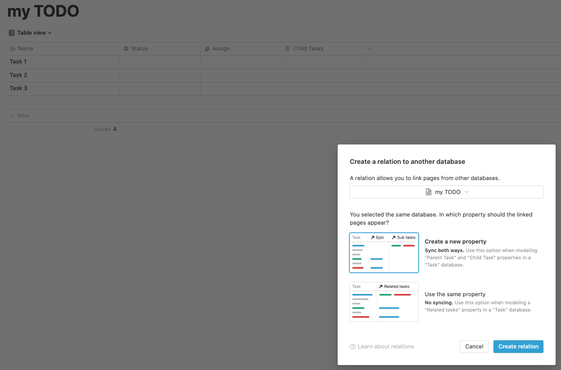Open the Table view dropdown
This screenshot has height=370, width=561.
(x=30, y=33)
